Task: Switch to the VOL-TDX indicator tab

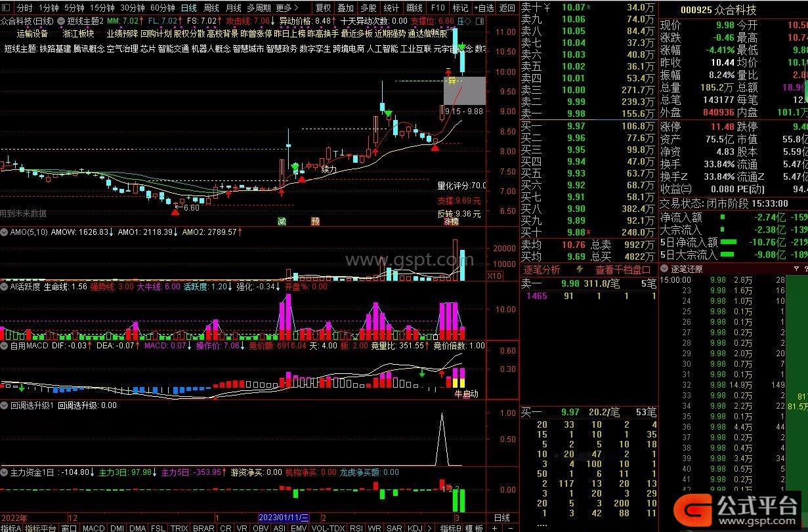Action: pos(327,527)
